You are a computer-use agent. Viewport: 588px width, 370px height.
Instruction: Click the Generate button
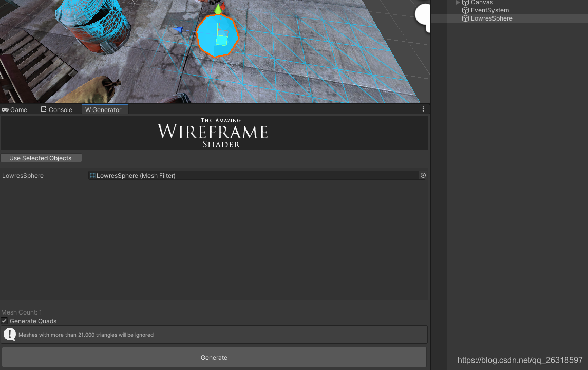(x=214, y=357)
